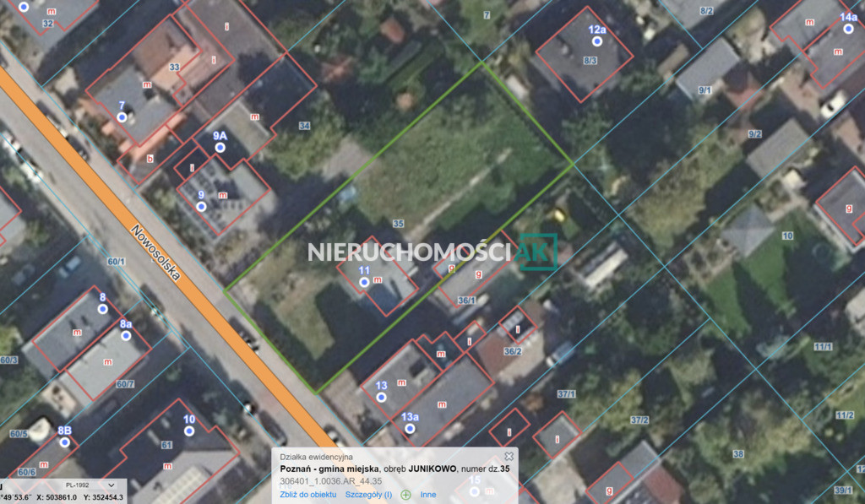Click address point marker 10

pyautogui.click(x=189, y=431)
